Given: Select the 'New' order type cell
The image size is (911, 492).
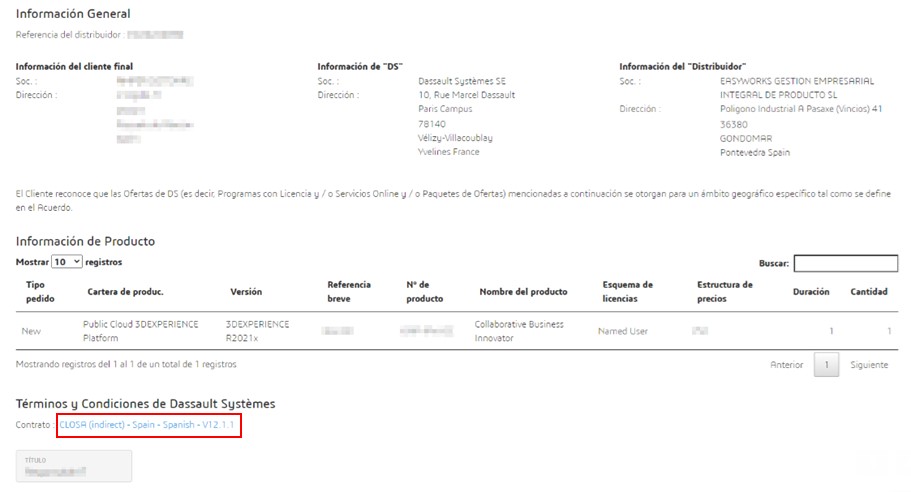Looking at the screenshot, I should tap(31, 331).
